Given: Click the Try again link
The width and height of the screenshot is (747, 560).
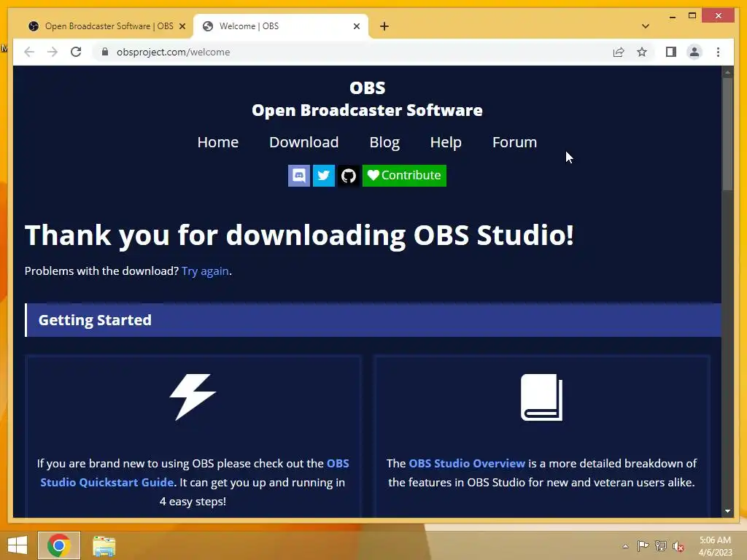Looking at the screenshot, I should [x=205, y=271].
